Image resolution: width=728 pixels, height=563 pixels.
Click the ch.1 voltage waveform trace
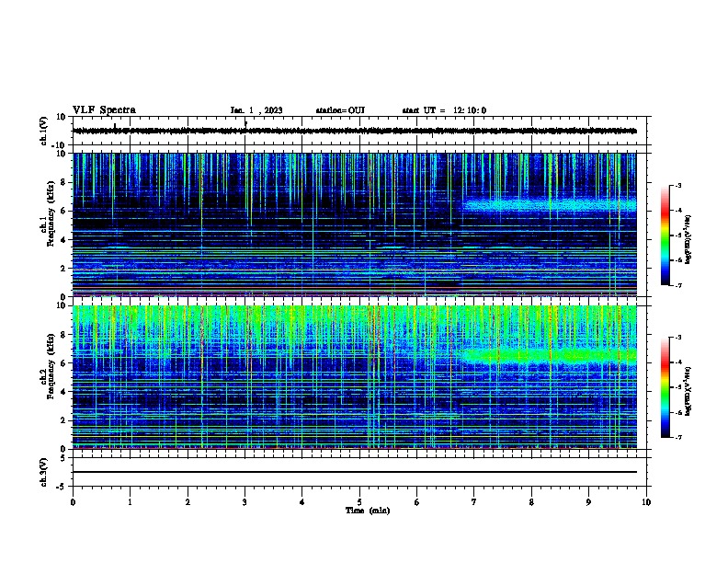tap(355, 131)
